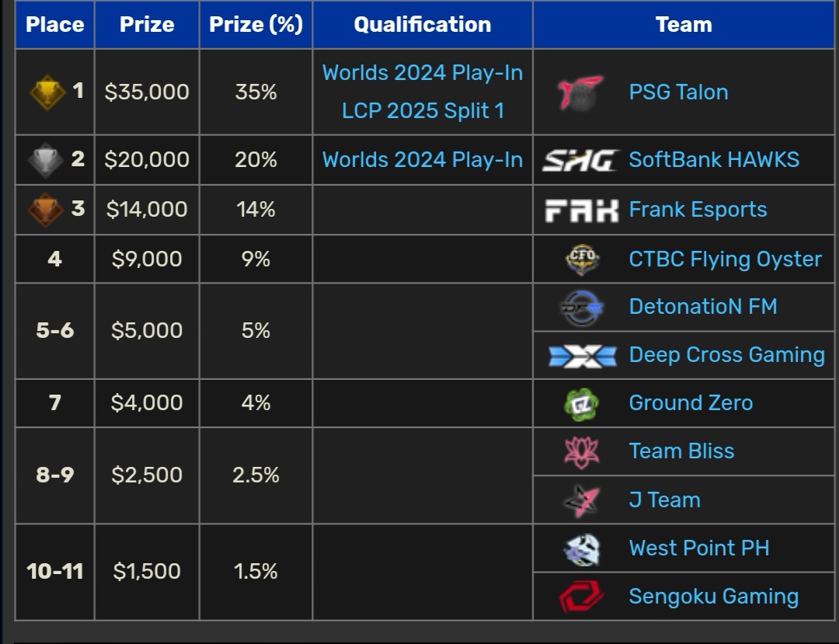Click the Qualification column header

point(423,25)
